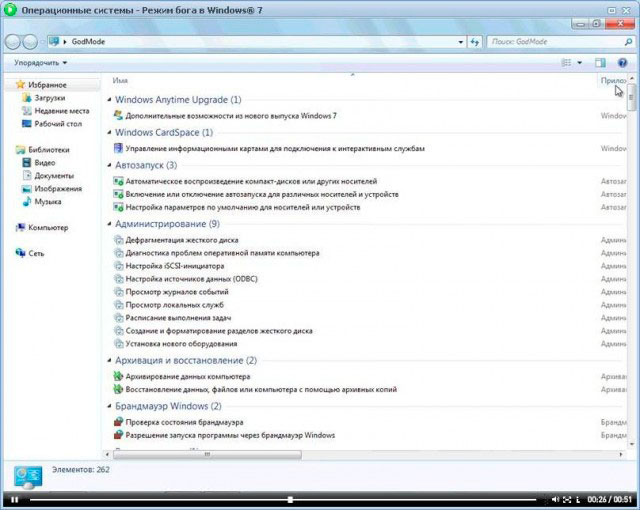Viewport: 640px width, 510px height.
Task: Select Восстановление данных, файлов или компьютера entry
Action: (x=261, y=389)
